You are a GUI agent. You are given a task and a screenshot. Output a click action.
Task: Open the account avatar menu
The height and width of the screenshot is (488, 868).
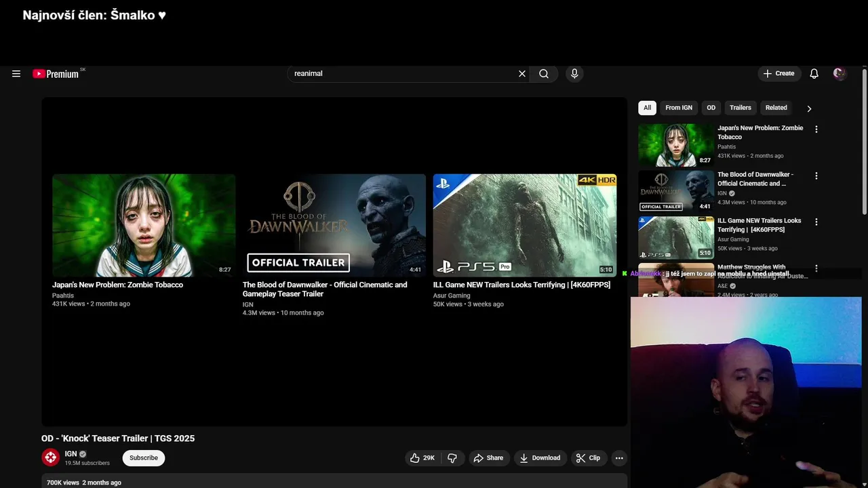click(840, 74)
